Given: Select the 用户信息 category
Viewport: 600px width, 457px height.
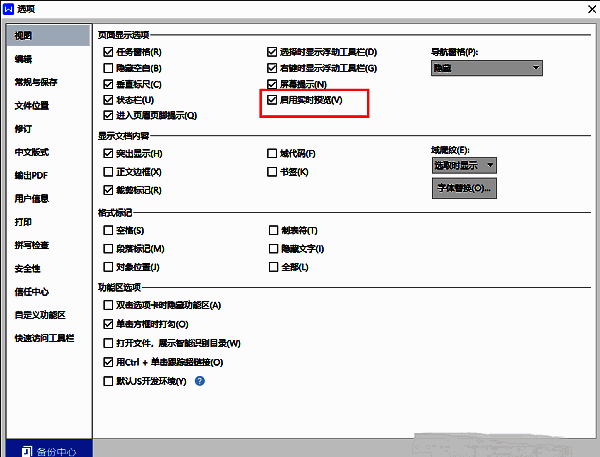Looking at the screenshot, I should (32, 199).
